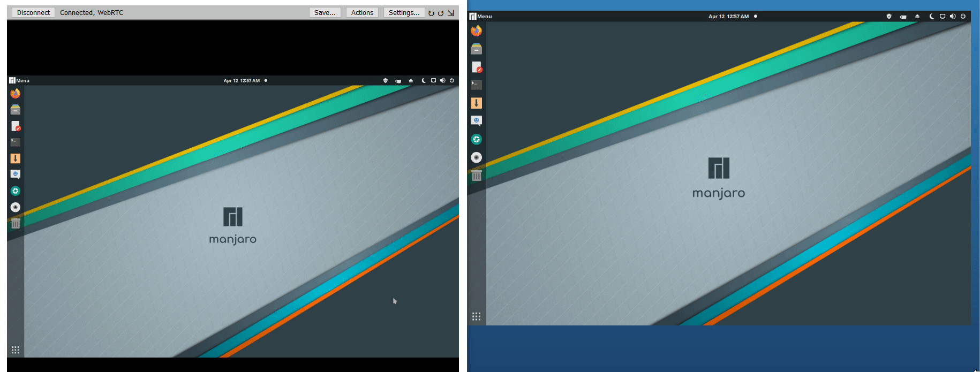Open the Manjaro Menu in the WebRTC viewer desktop

coord(19,80)
